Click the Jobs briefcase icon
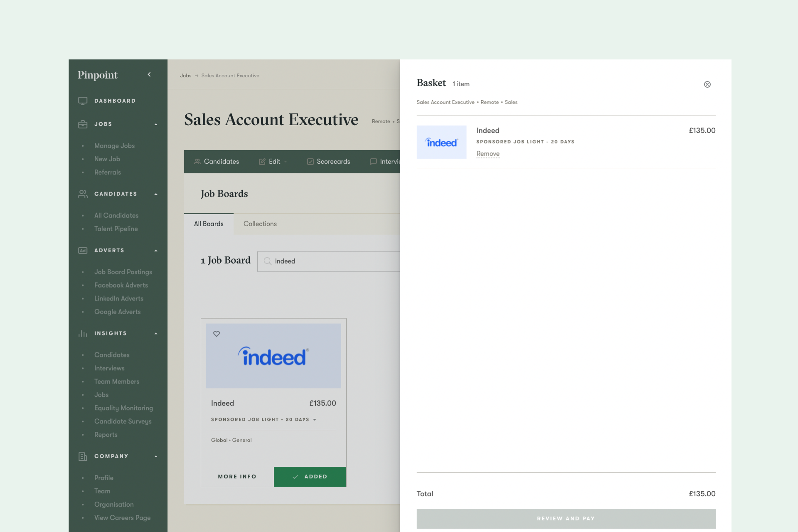Viewport: 798px width, 532px height. [x=83, y=124]
